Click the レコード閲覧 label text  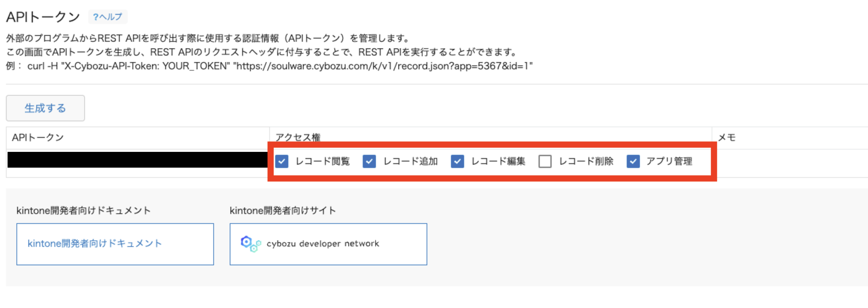[x=323, y=162]
